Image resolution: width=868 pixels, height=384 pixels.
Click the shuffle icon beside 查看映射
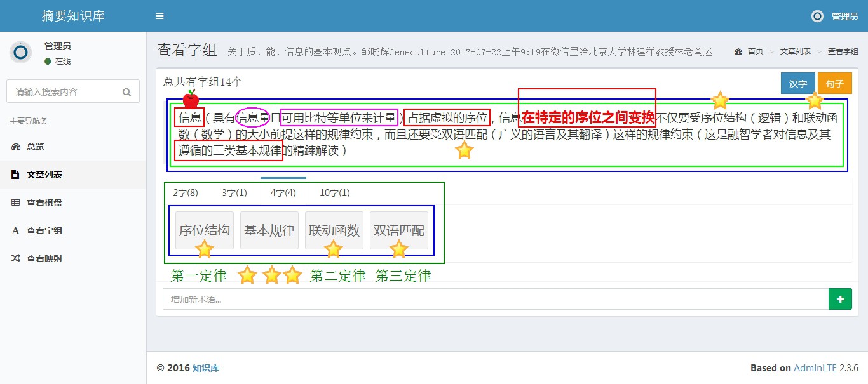16,258
